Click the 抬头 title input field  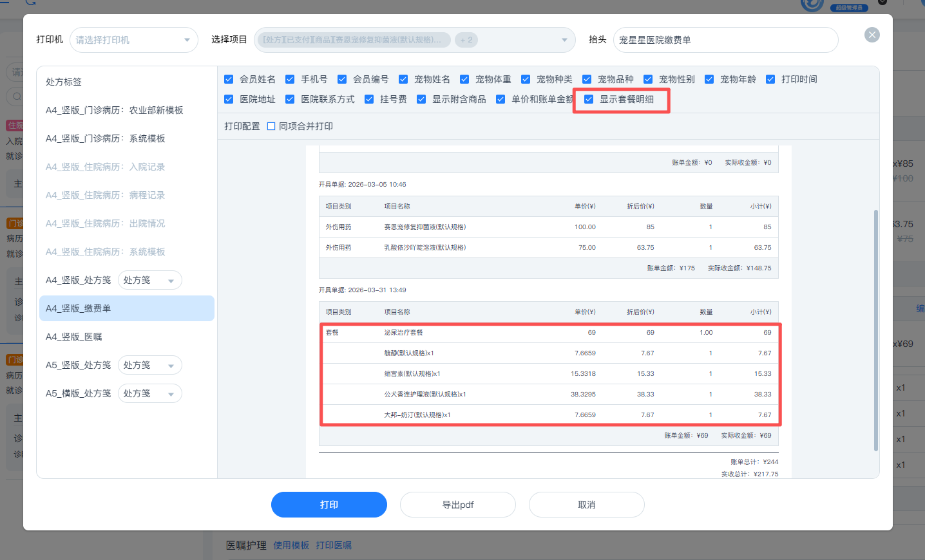pyautogui.click(x=725, y=40)
